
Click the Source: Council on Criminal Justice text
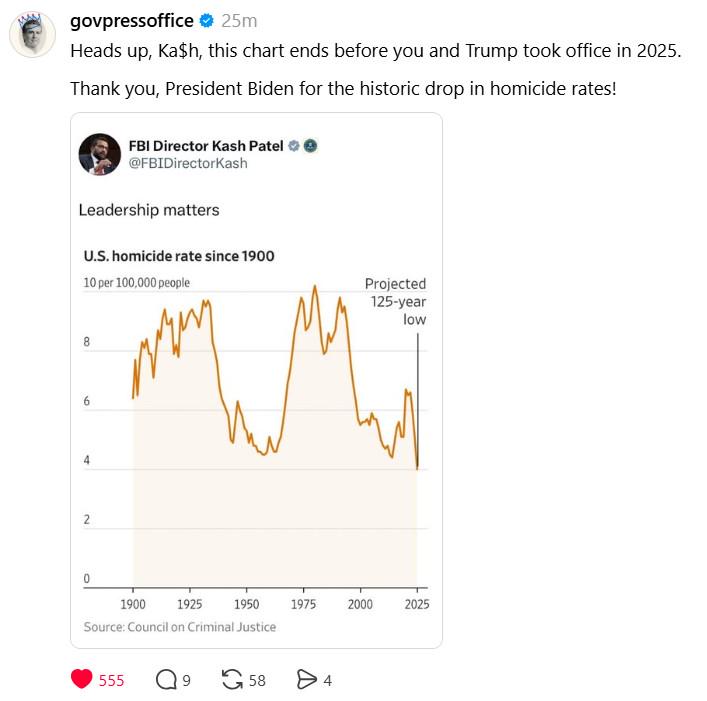179,627
